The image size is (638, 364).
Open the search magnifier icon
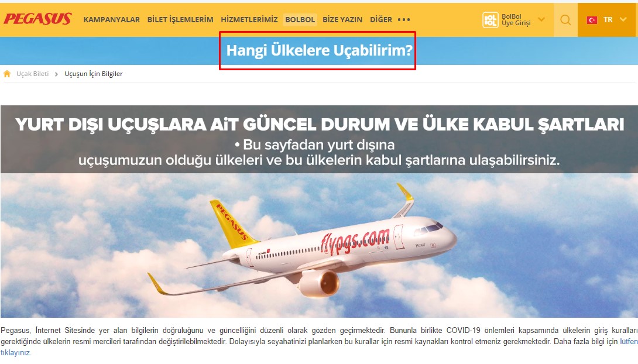click(565, 19)
